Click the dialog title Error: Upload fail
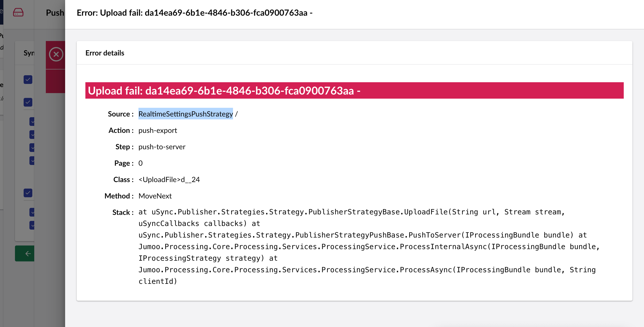Image resolution: width=644 pixels, height=327 pixels. coord(194,13)
